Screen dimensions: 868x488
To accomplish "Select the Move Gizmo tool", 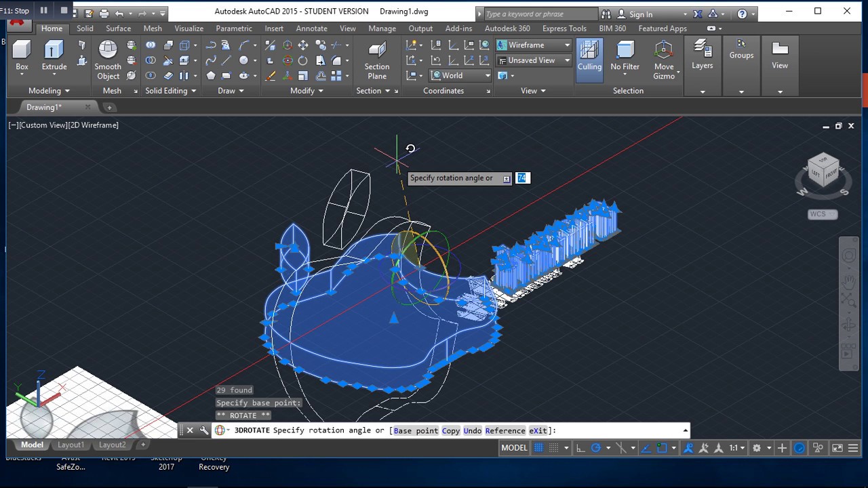I will (664, 60).
